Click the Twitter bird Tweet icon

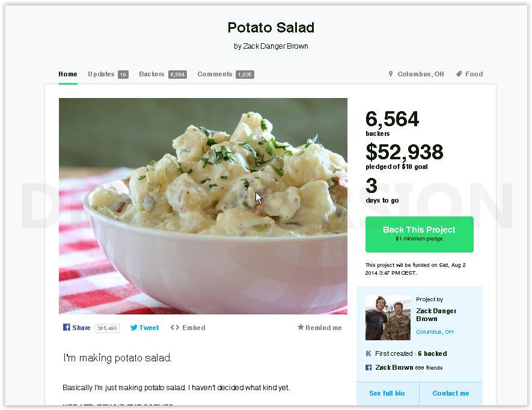[x=134, y=328]
